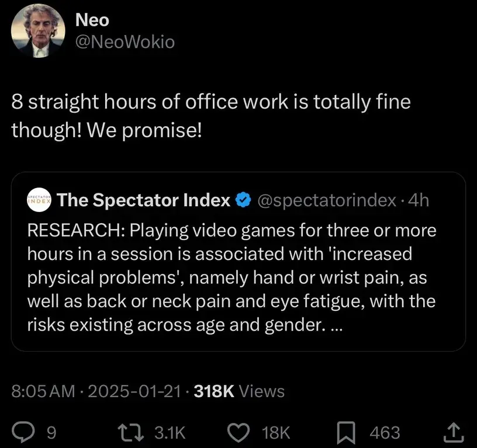Click the blue verified badge

click(242, 200)
